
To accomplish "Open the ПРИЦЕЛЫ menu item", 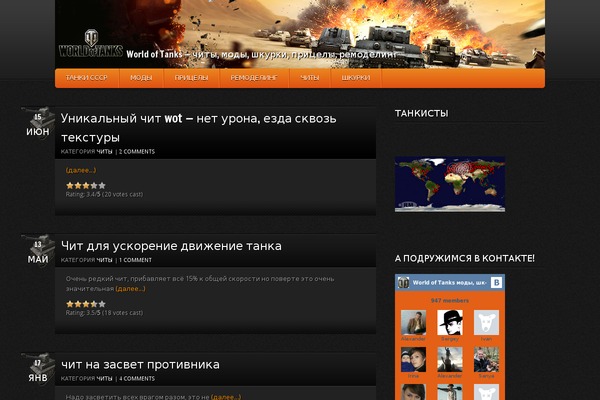I will click(191, 78).
